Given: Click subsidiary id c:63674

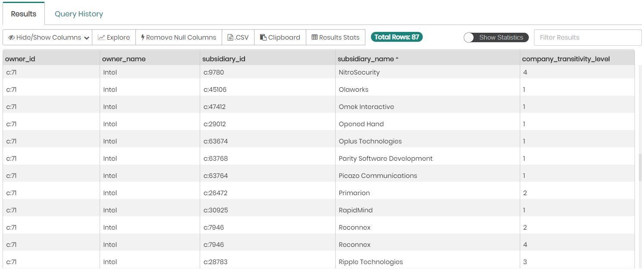Looking at the screenshot, I should click(216, 141).
